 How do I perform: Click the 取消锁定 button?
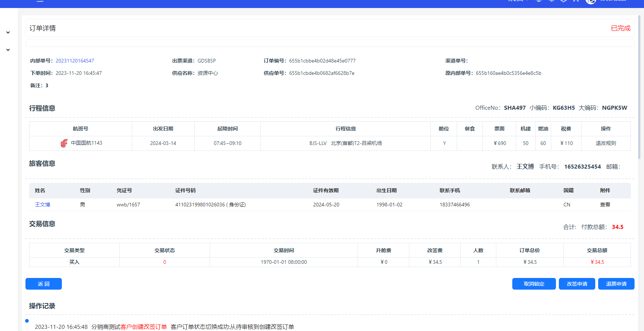click(x=534, y=284)
